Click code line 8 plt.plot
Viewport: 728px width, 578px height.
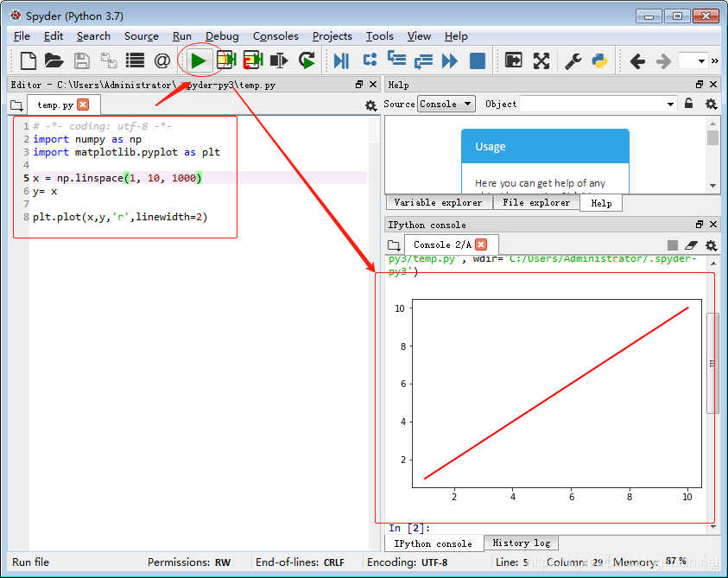[120, 217]
